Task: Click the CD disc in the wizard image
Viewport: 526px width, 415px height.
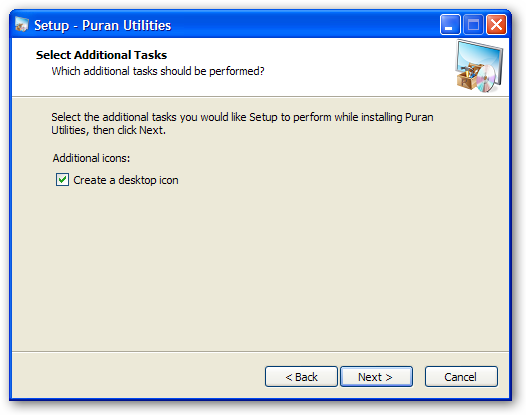Action: [486, 79]
